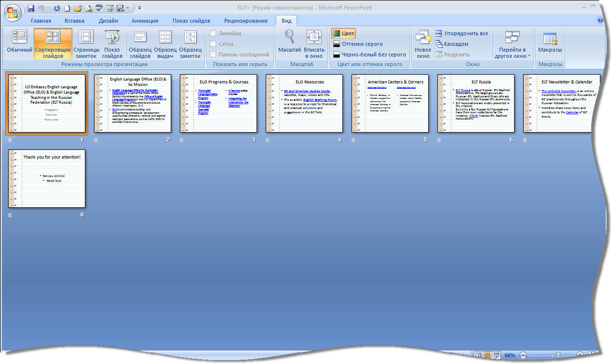Open Образец выдач master view
The image size is (611, 364).
[165, 43]
